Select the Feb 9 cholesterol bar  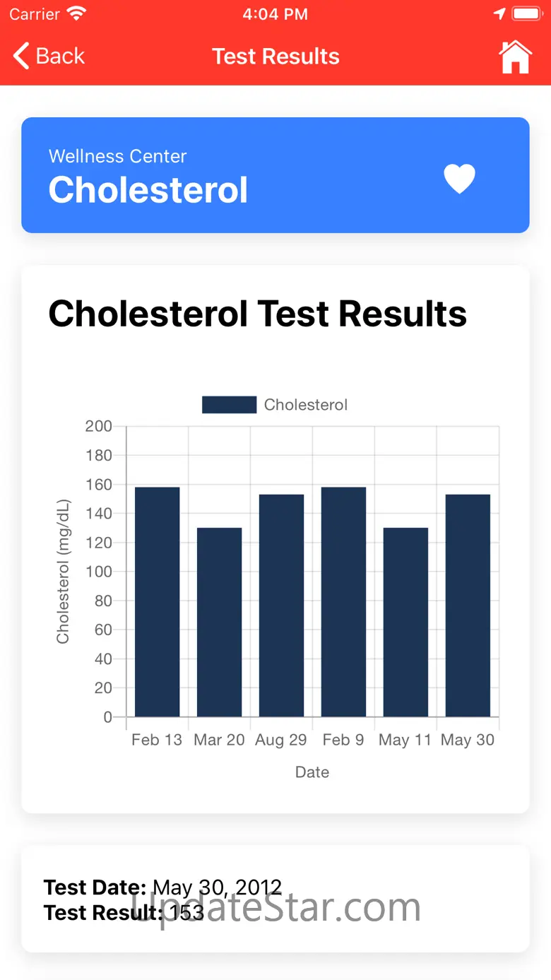pos(343,602)
